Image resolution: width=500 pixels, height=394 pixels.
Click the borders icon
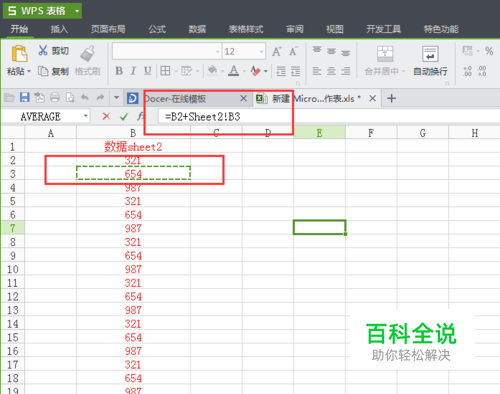(165, 71)
